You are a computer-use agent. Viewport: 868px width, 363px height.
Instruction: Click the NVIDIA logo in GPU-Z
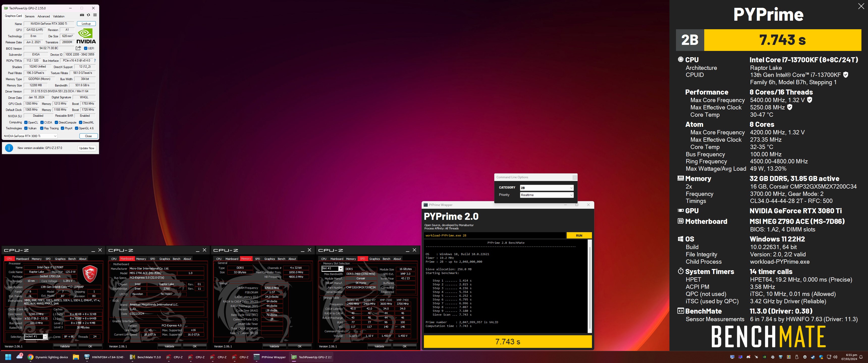coord(86,36)
